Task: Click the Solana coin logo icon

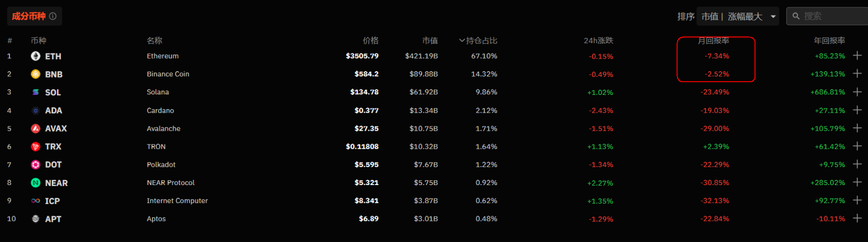Action: pos(35,92)
